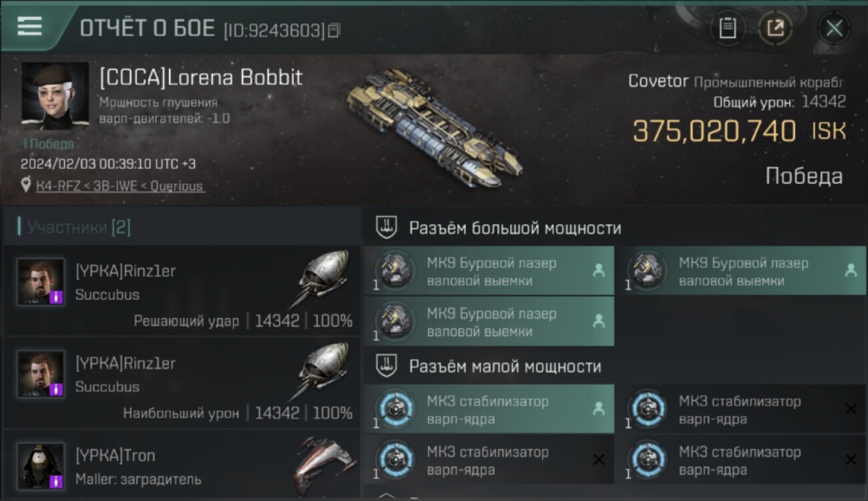The height and width of the screenshot is (501, 868).
Task: Select the highlighted MK3 warp core stabilizer
Action: tap(489, 409)
